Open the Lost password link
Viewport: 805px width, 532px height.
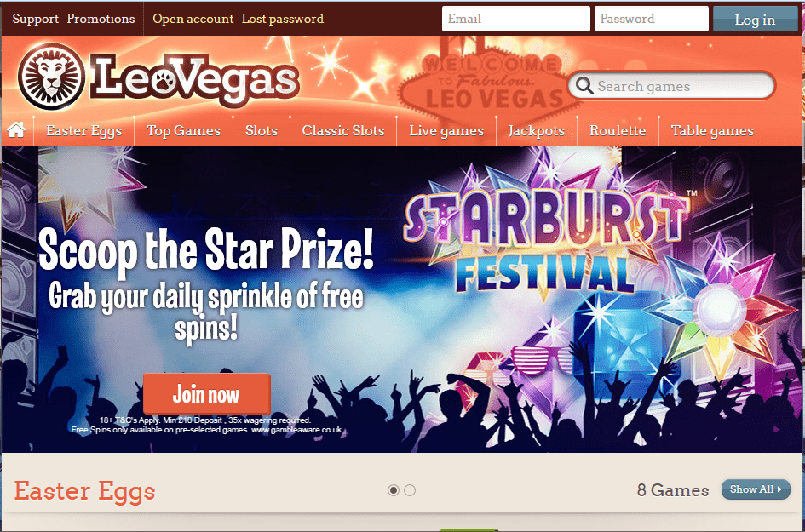(x=282, y=19)
